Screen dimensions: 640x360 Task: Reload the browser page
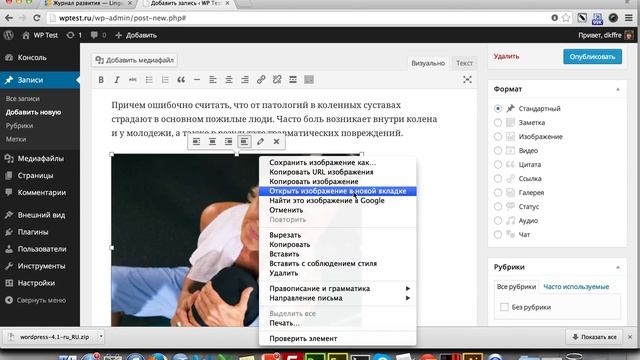[37, 18]
